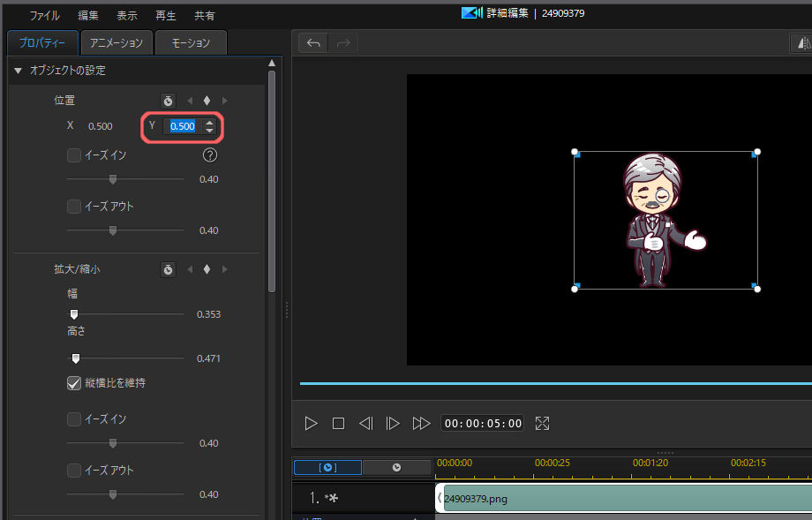Enable position ease-out checkbox
Viewport: 812px width, 520px height.
click(x=75, y=207)
